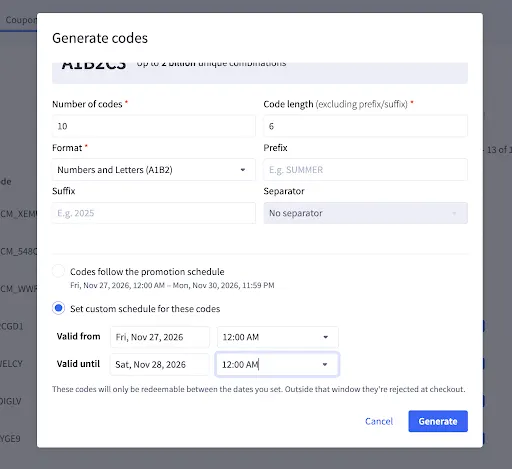Click the redeemable dates help text
The width and height of the screenshot is (512, 469).
pyautogui.click(x=259, y=389)
